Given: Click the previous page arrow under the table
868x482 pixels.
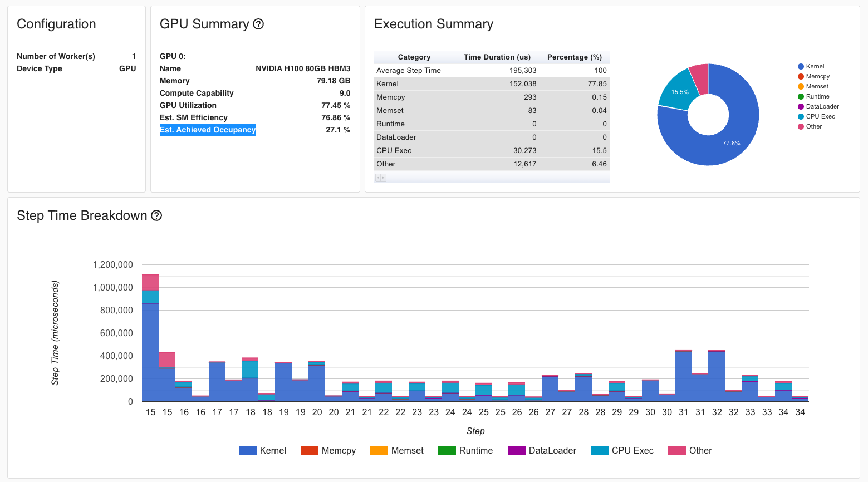Looking at the screenshot, I should (378, 178).
